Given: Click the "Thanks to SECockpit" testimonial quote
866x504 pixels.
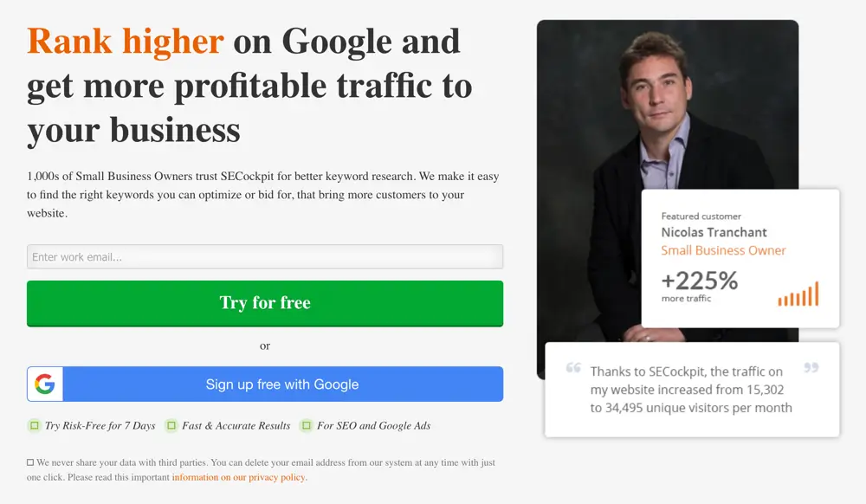Looking at the screenshot, I should (x=691, y=390).
